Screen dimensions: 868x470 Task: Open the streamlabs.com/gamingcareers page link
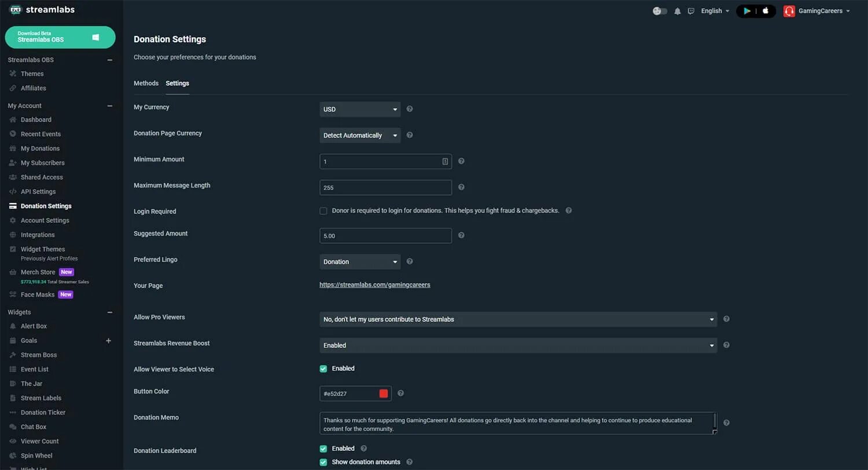point(375,285)
